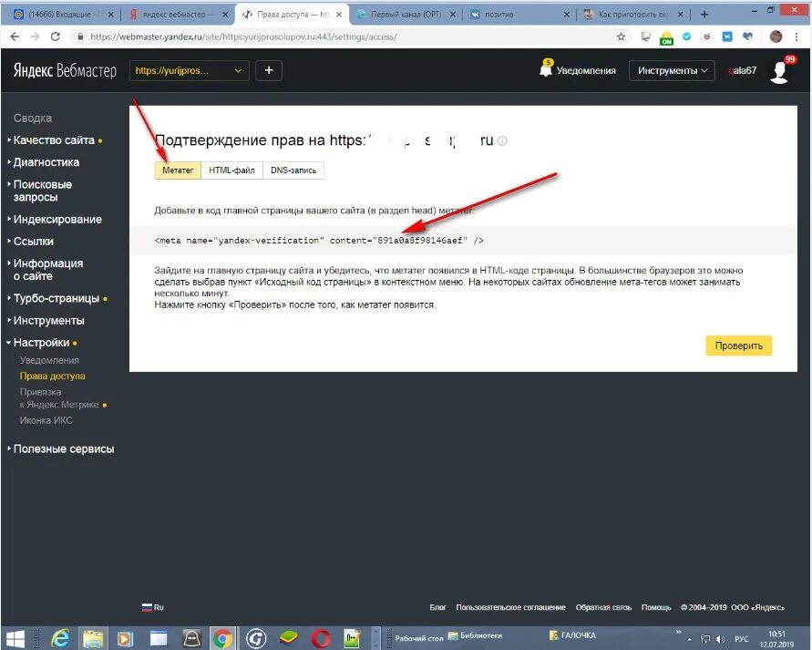The image size is (812, 650).
Task: Open Привязка к Яндекс.Метрике link
Action: tap(59, 398)
